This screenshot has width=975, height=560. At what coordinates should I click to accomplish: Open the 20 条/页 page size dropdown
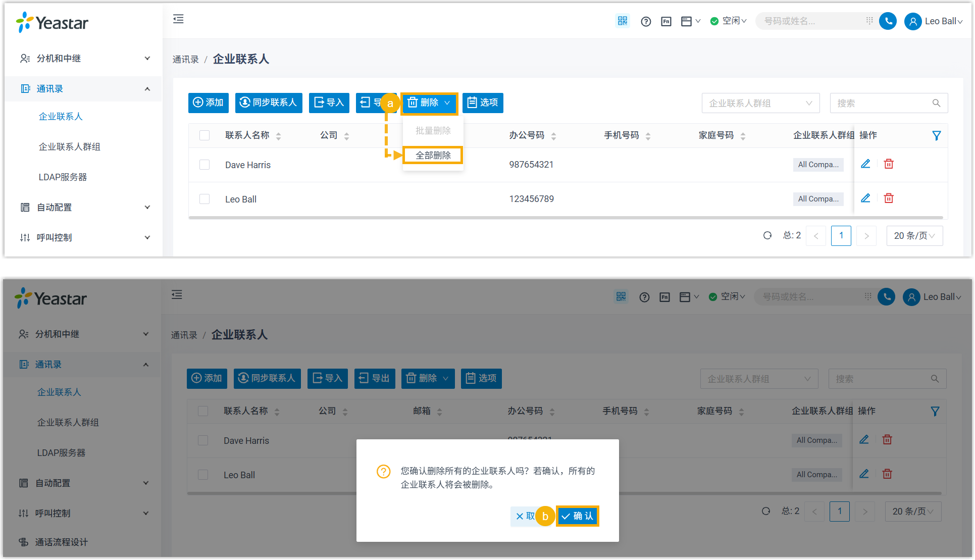point(914,236)
